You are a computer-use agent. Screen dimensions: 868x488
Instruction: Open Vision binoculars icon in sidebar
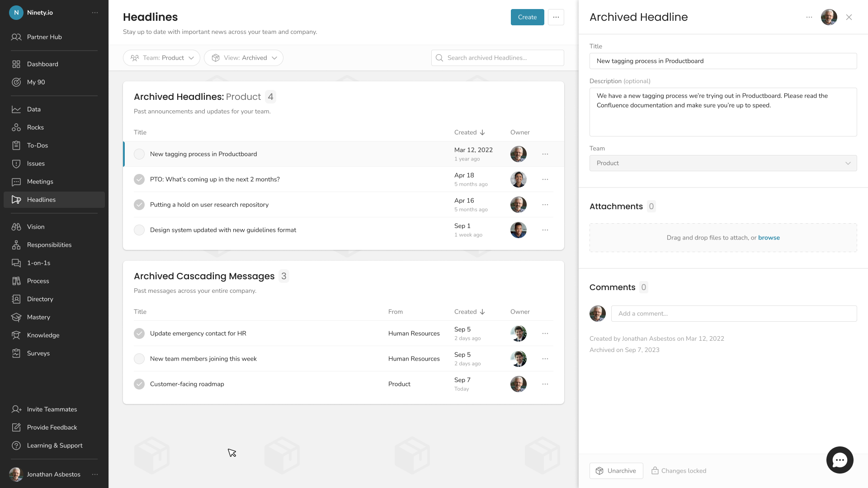(x=16, y=227)
